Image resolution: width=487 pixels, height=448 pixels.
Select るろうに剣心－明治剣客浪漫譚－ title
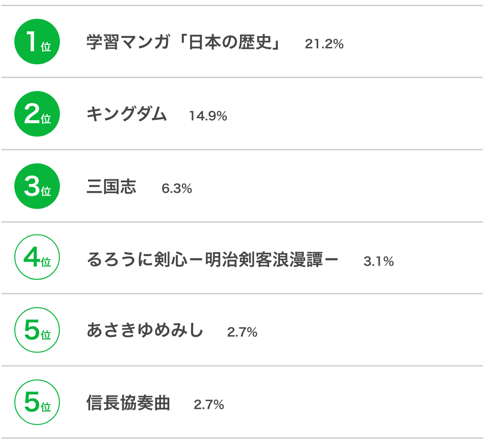(212, 260)
